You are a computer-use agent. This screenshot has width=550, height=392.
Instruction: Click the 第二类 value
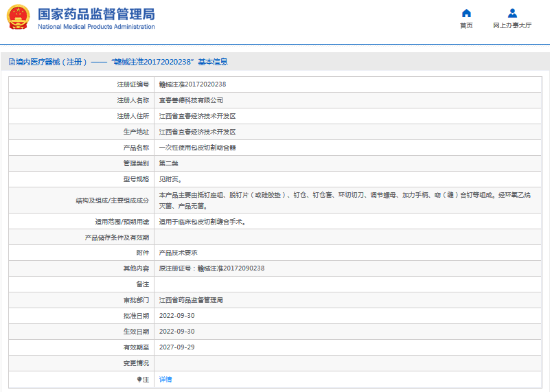point(168,163)
